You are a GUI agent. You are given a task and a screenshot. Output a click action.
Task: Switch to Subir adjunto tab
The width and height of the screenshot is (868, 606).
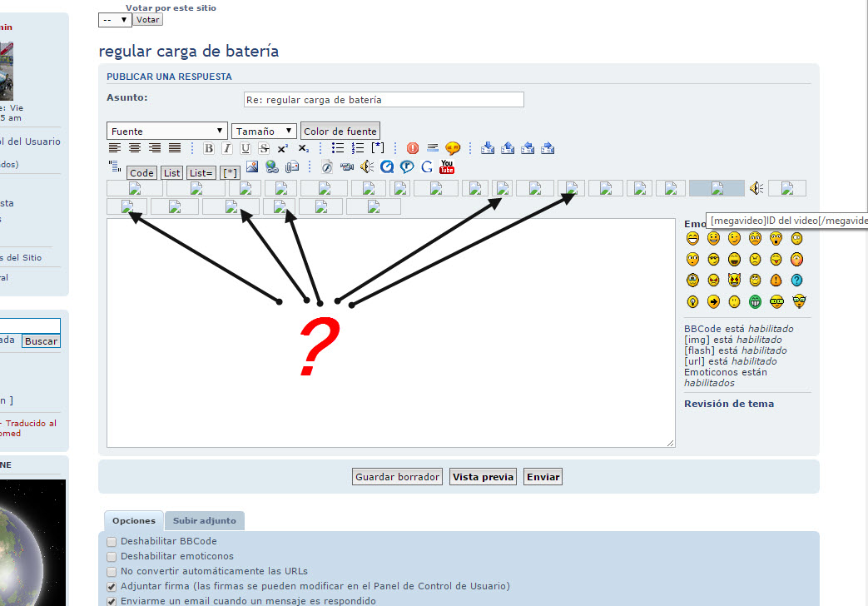pyautogui.click(x=204, y=521)
